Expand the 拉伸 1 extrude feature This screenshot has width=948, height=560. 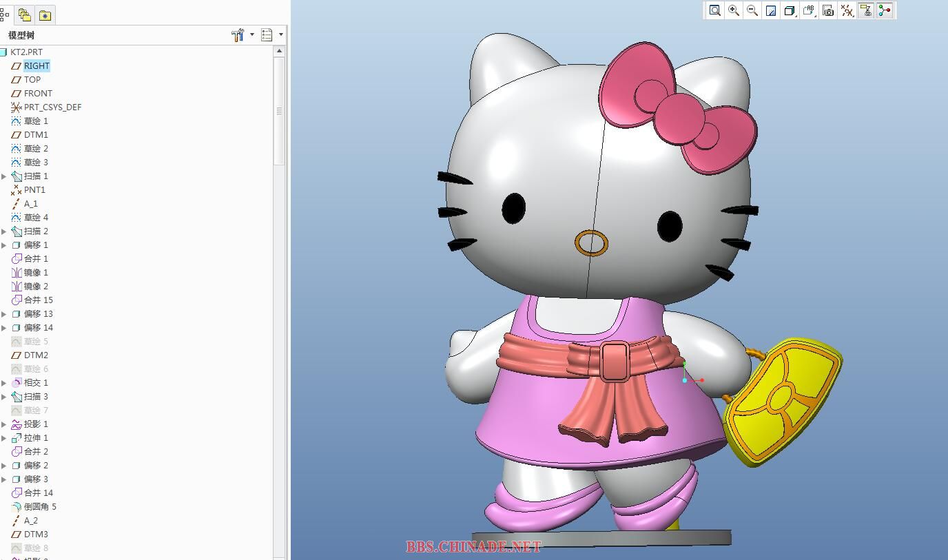(4, 438)
